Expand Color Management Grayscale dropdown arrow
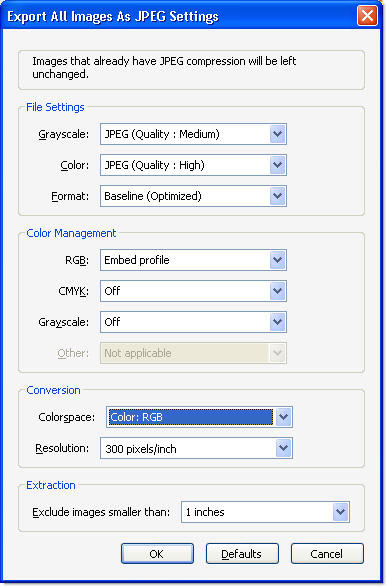388x588 pixels. tap(277, 322)
